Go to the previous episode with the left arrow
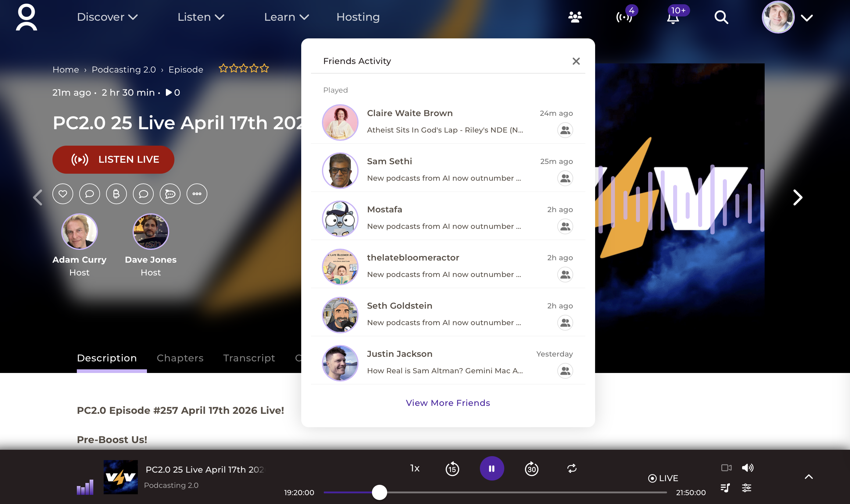 pyautogui.click(x=38, y=197)
